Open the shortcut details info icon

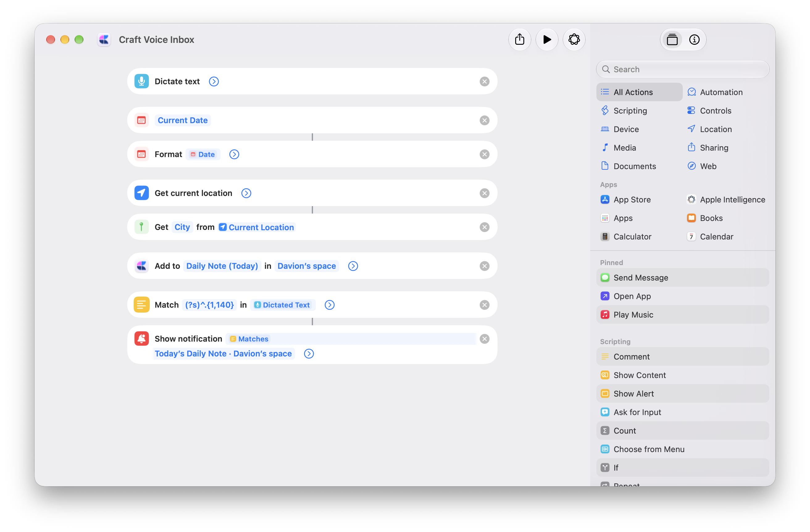694,39
